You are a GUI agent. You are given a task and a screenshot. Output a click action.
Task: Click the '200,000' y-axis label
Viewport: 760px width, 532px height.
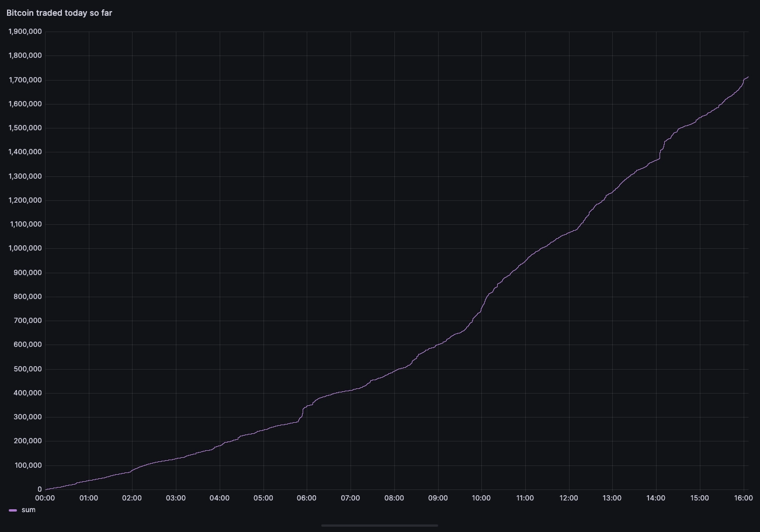tap(28, 441)
